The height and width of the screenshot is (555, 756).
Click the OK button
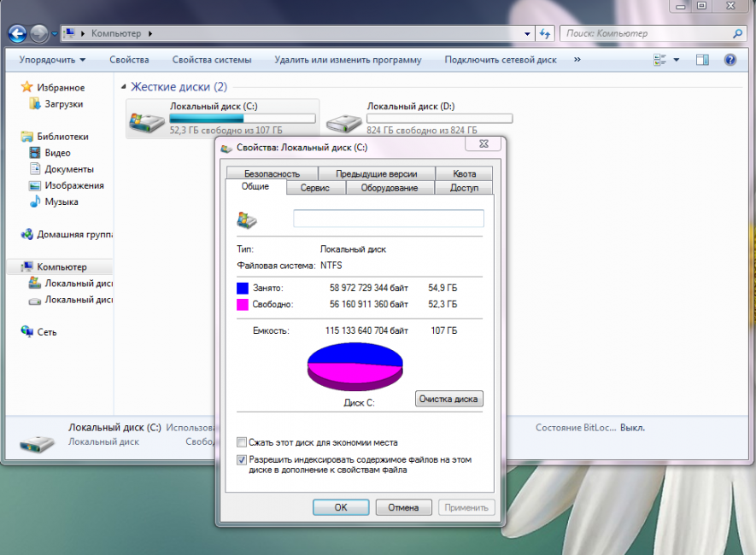341,507
